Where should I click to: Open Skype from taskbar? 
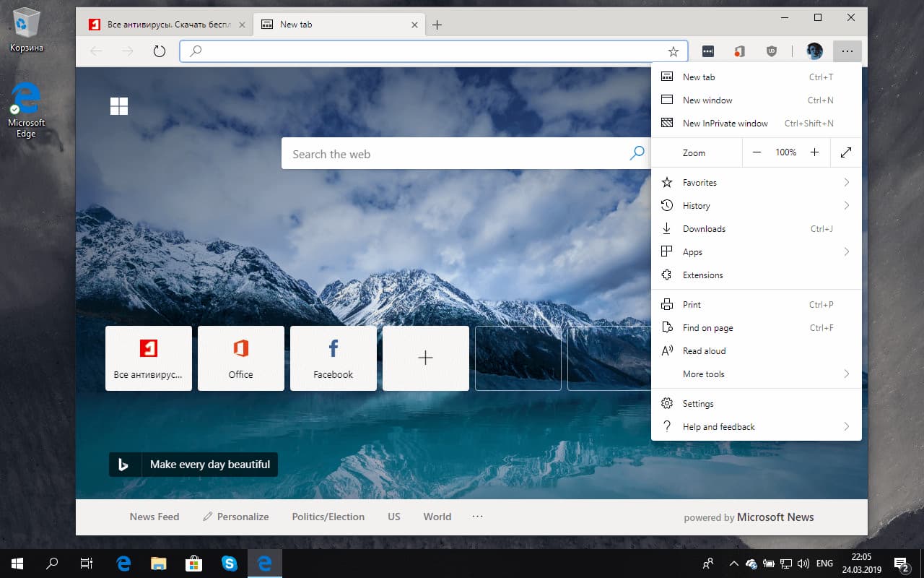tap(230, 564)
